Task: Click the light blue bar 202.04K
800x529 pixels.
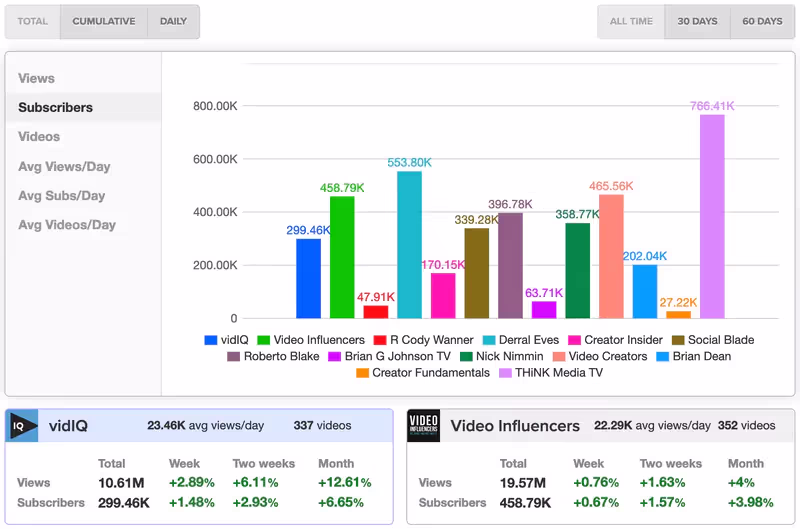Action: tap(645, 291)
